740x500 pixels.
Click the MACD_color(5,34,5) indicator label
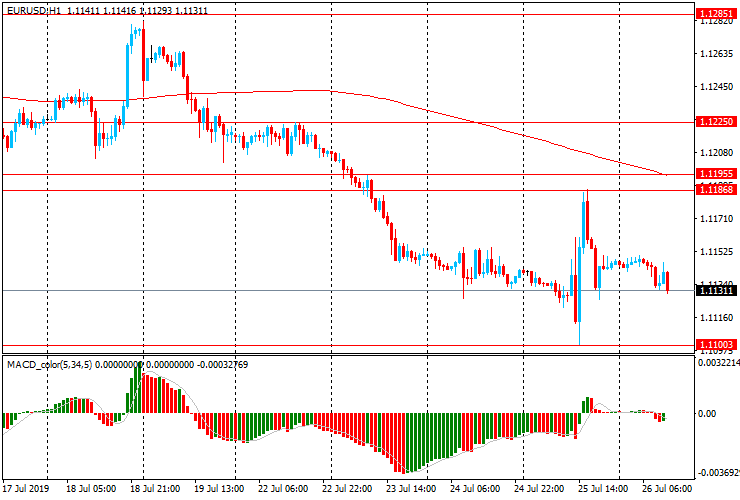(x=50, y=364)
